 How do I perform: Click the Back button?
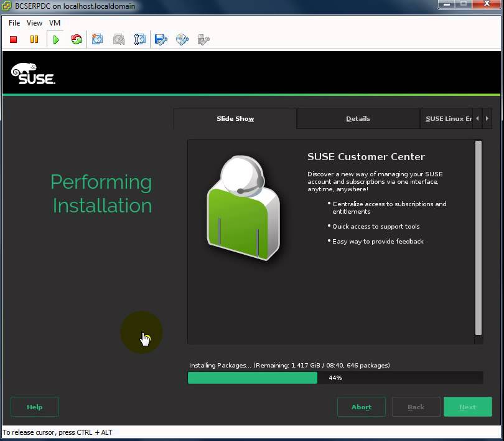(416, 407)
